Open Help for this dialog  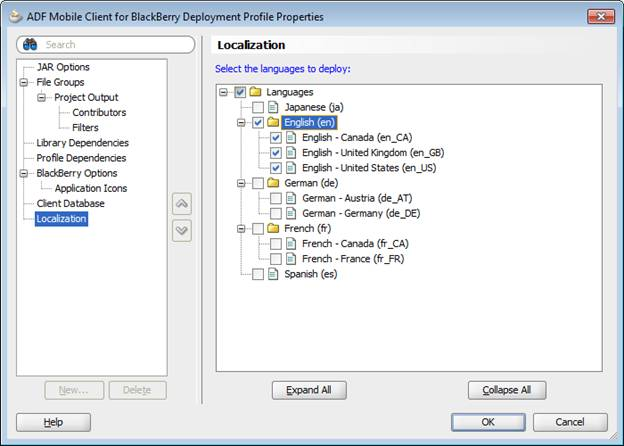53,422
